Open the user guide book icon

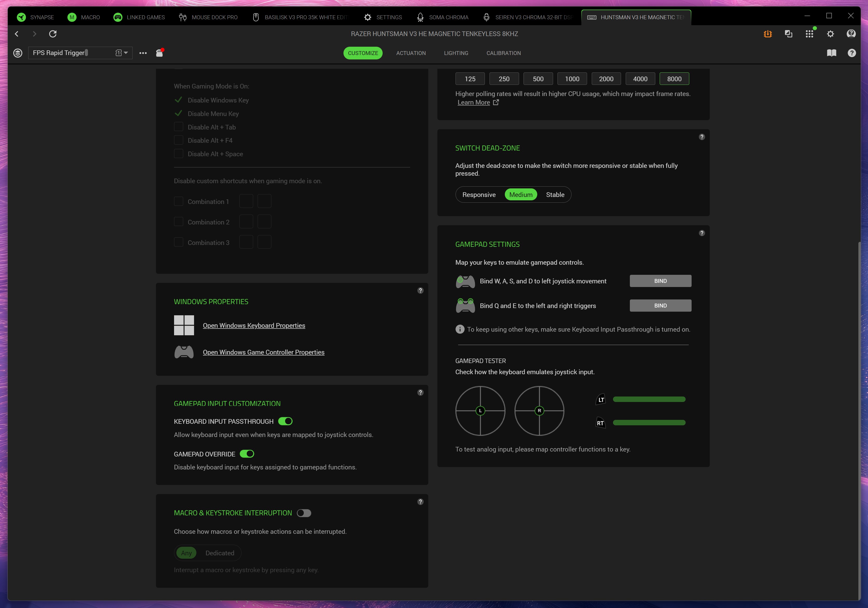click(832, 53)
